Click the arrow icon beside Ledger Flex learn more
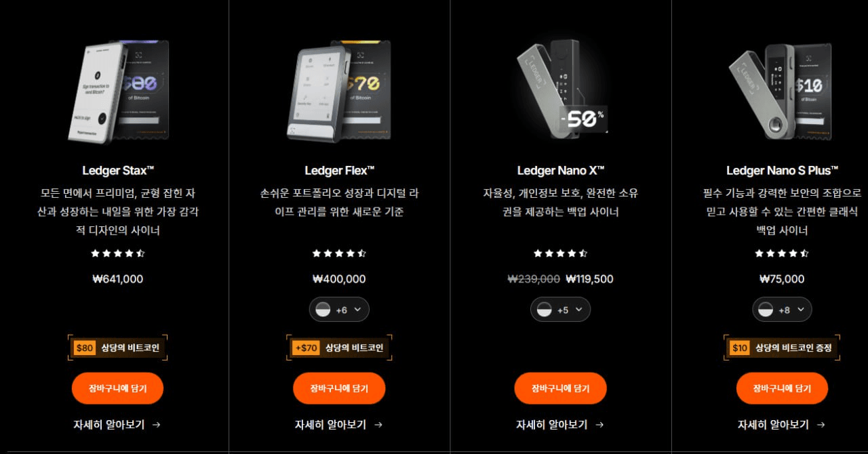 click(x=378, y=425)
